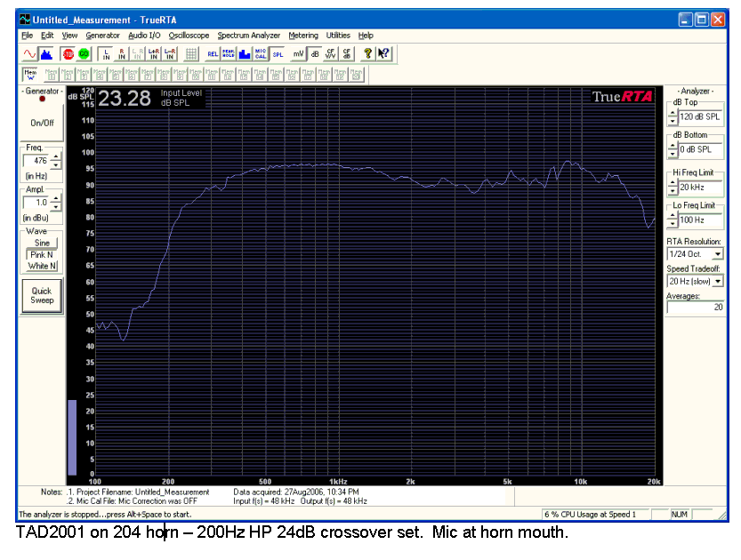
Task: Select memory slot 3 icon
Action: pyautogui.click(x=84, y=75)
